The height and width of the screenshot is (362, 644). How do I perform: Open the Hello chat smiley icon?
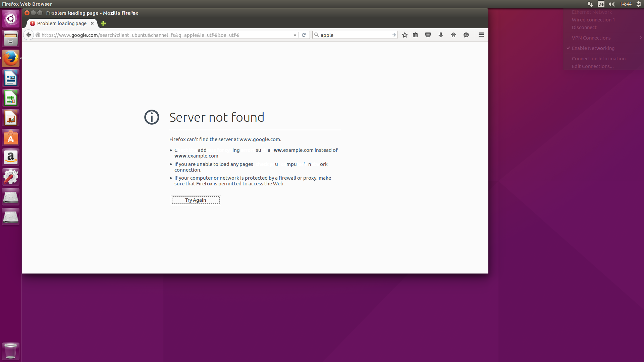click(466, 35)
